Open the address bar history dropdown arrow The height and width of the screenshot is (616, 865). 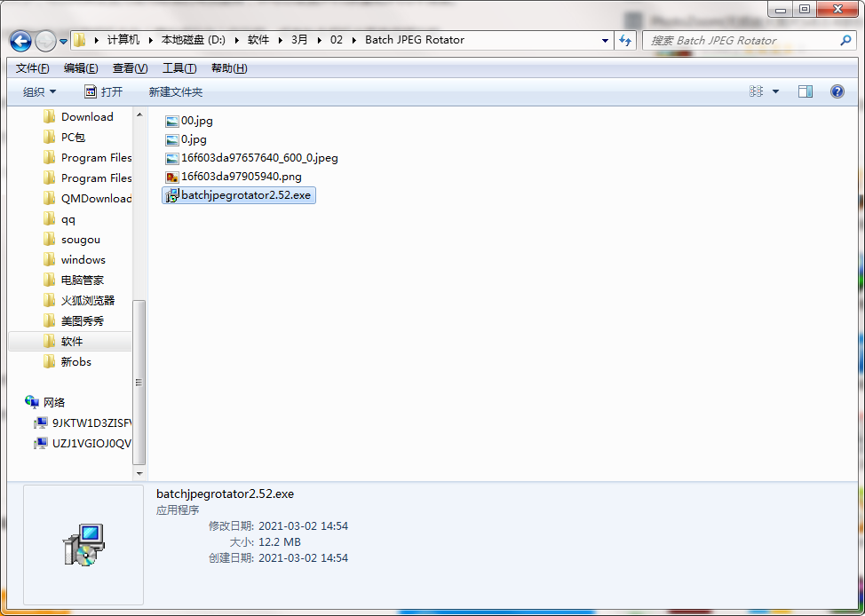605,41
